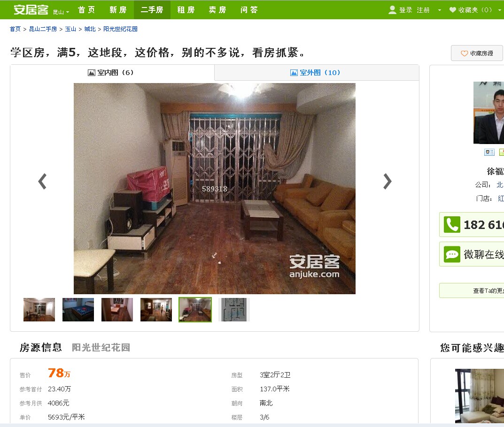Click the heart icon beside 收藏夹
This screenshot has height=427, width=504.
coord(453,10)
